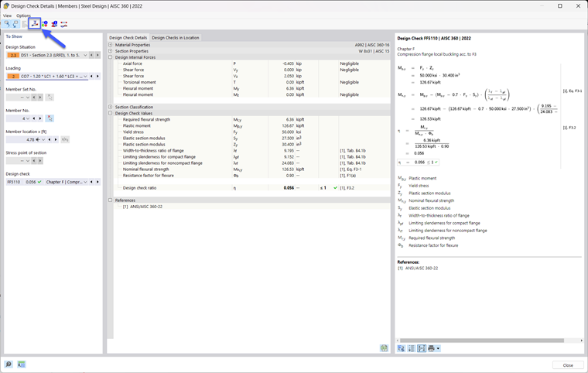Click the red-lines toolbar icon at the end
588x373 pixels.
pyautogui.click(x=63, y=24)
